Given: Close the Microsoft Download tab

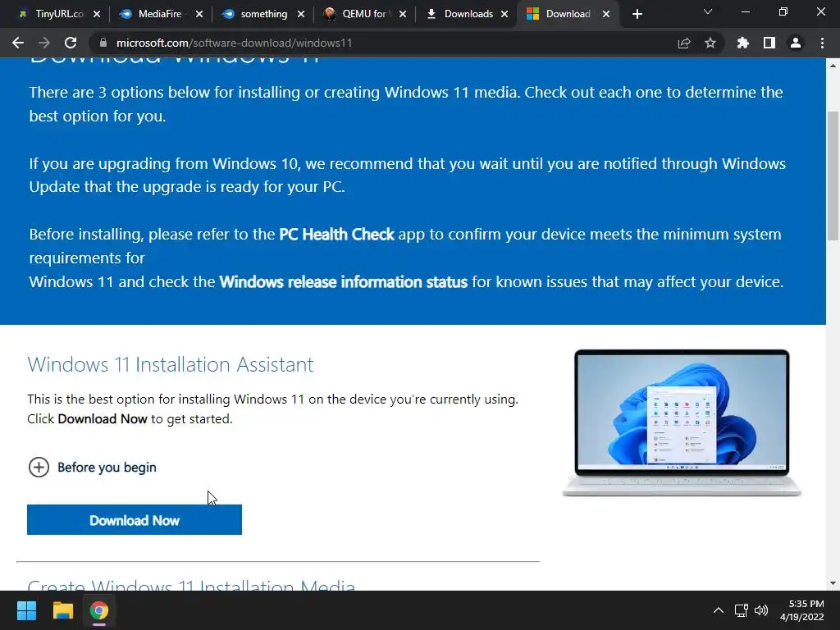Looking at the screenshot, I should 606,14.
